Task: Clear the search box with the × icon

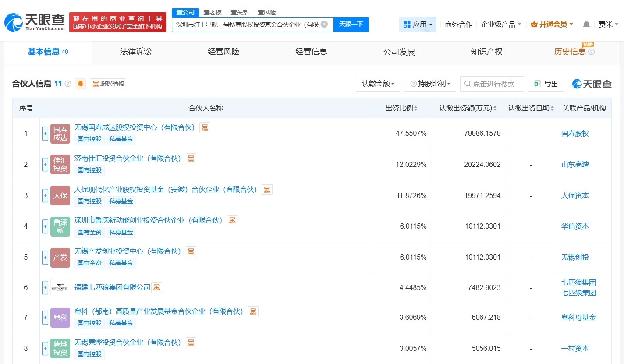Action: tap(324, 24)
